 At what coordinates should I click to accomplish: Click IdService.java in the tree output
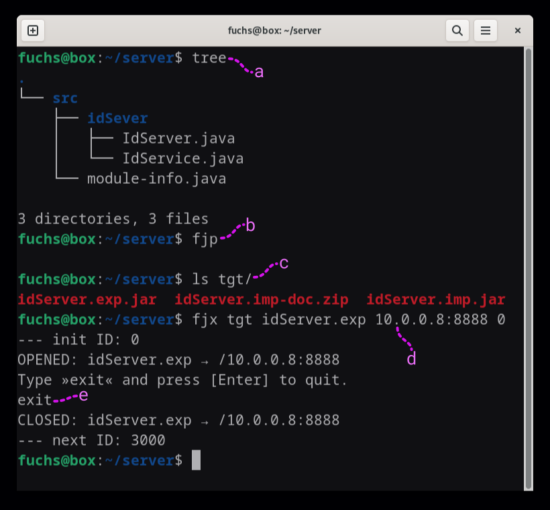[x=183, y=159]
